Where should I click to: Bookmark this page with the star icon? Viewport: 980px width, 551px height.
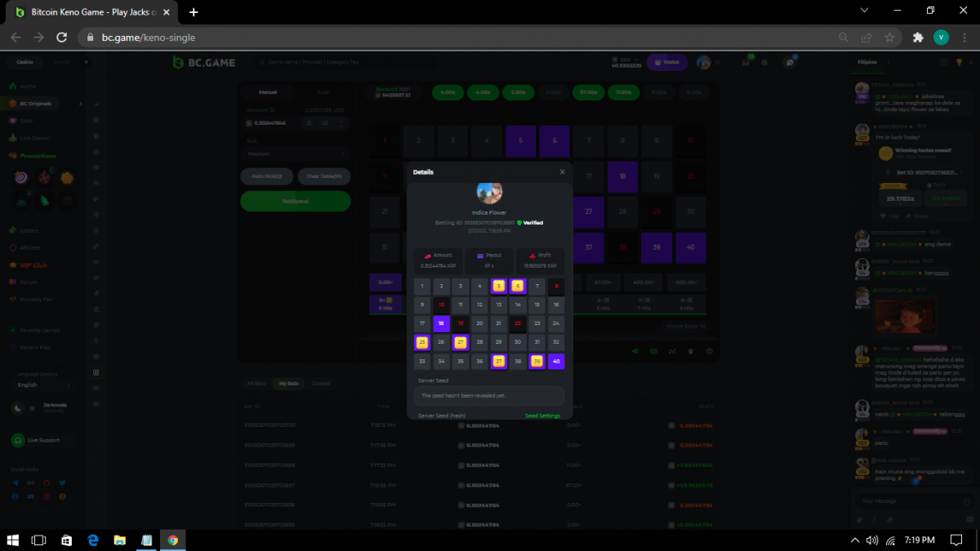889,38
